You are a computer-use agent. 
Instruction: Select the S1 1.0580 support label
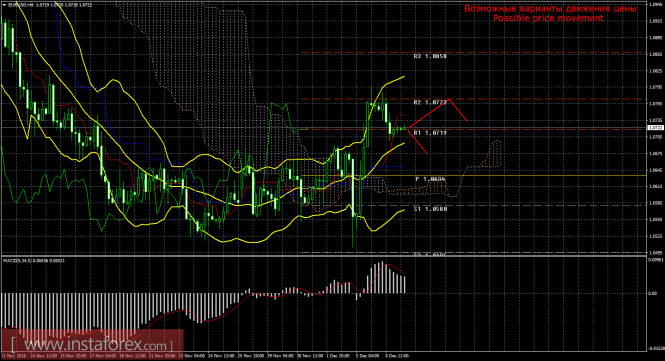point(430,209)
